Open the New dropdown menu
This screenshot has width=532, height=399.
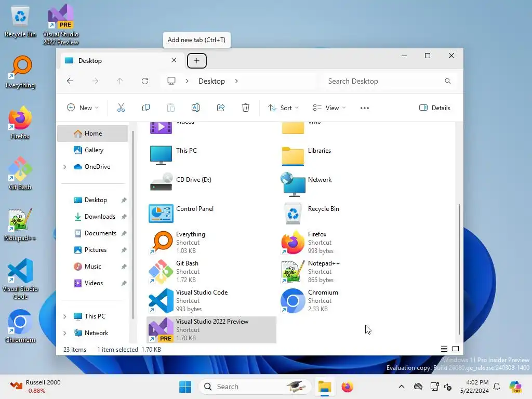click(x=83, y=108)
